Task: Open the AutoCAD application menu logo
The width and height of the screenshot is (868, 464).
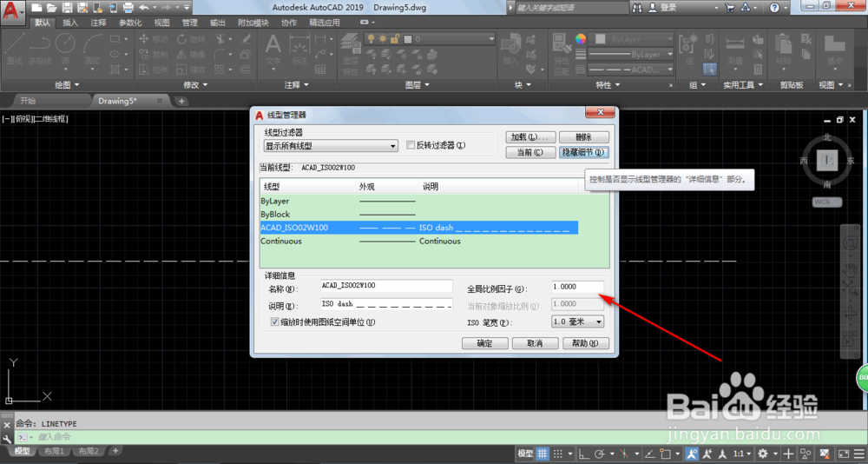Action: point(13,12)
